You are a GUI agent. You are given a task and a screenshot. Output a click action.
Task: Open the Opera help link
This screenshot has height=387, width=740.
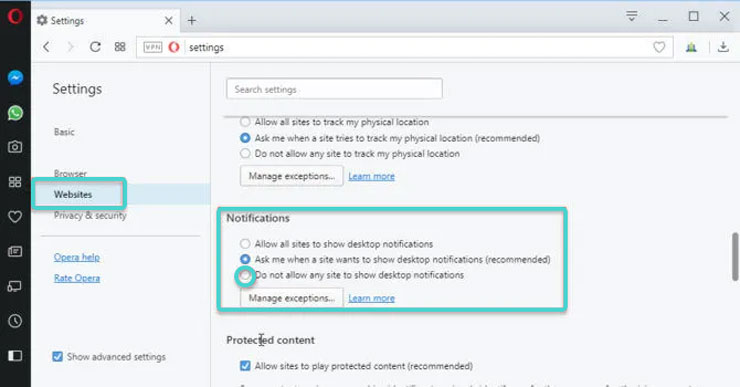click(x=77, y=257)
